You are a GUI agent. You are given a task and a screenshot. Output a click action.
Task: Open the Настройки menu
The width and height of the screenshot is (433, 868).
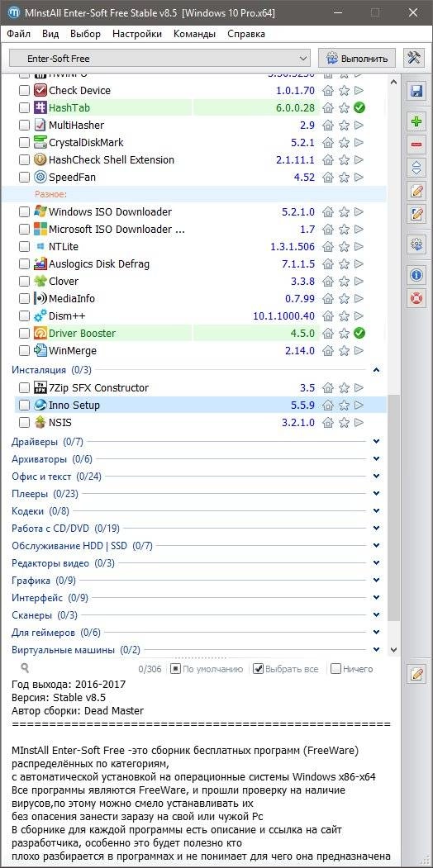(x=137, y=34)
